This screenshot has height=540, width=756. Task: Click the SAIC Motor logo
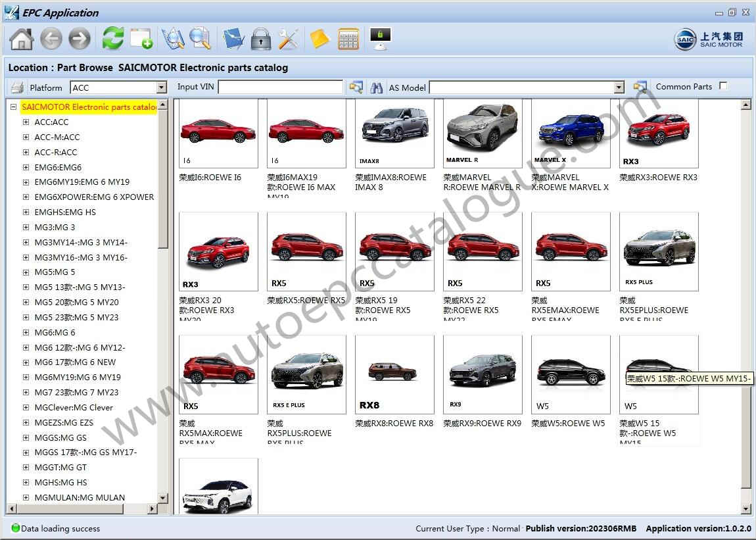[x=709, y=39]
